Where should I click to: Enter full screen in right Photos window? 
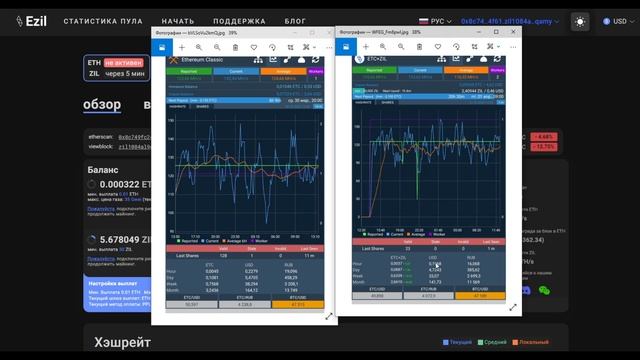(513, 307)
